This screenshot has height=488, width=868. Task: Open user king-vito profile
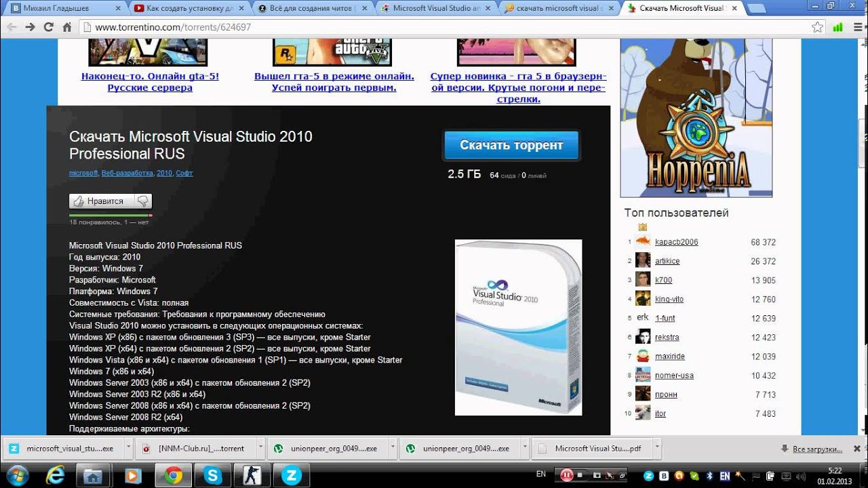pyautogui.click(x=669, y=299)
